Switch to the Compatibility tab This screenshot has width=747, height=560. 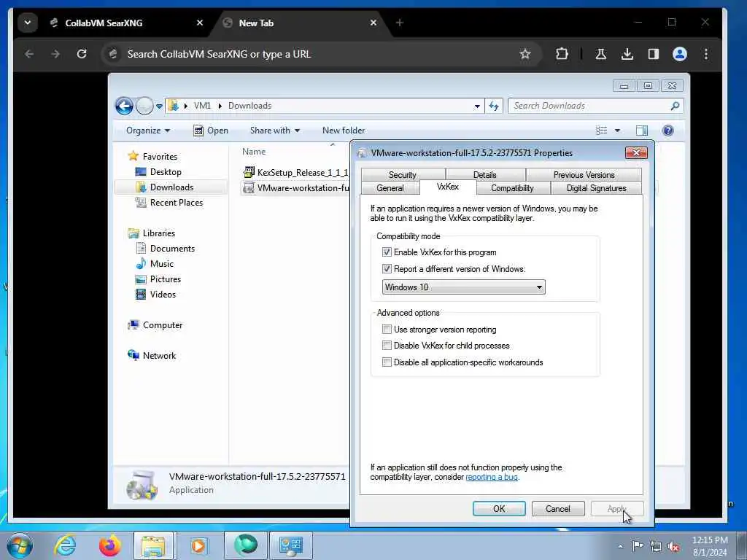(x=513, y=188)
